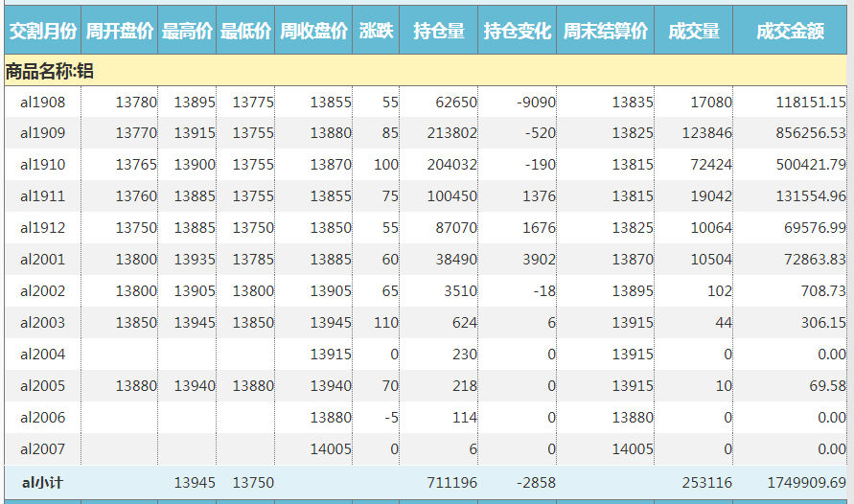Click the 周开盘价 column header

(x=120, y=32)
